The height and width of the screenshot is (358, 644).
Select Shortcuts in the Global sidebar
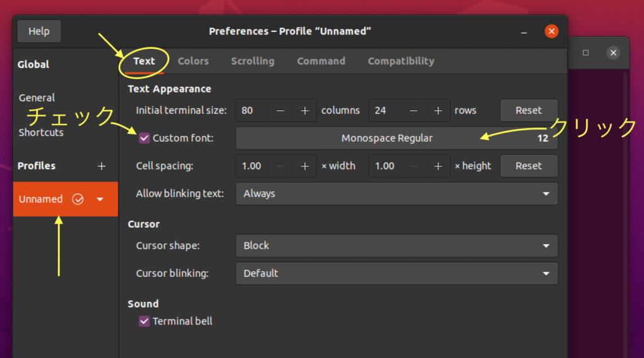41,132
